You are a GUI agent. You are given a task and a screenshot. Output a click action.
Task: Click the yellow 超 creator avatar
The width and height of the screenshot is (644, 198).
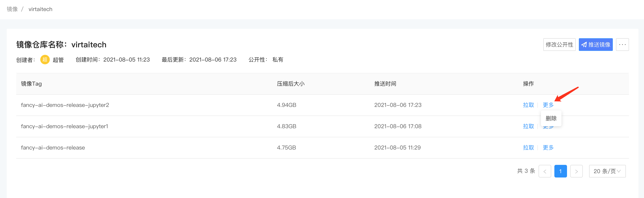pos(45,60)
